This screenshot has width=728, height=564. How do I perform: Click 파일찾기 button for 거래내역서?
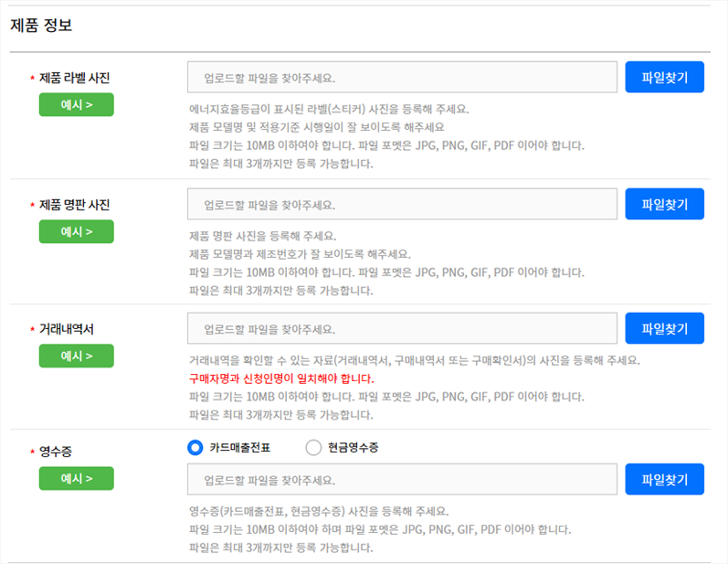[664, 328]
